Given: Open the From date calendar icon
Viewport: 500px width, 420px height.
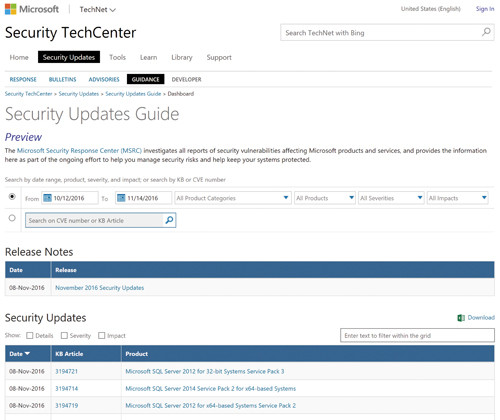Looking at the screenshot, I should pos(47,198).
